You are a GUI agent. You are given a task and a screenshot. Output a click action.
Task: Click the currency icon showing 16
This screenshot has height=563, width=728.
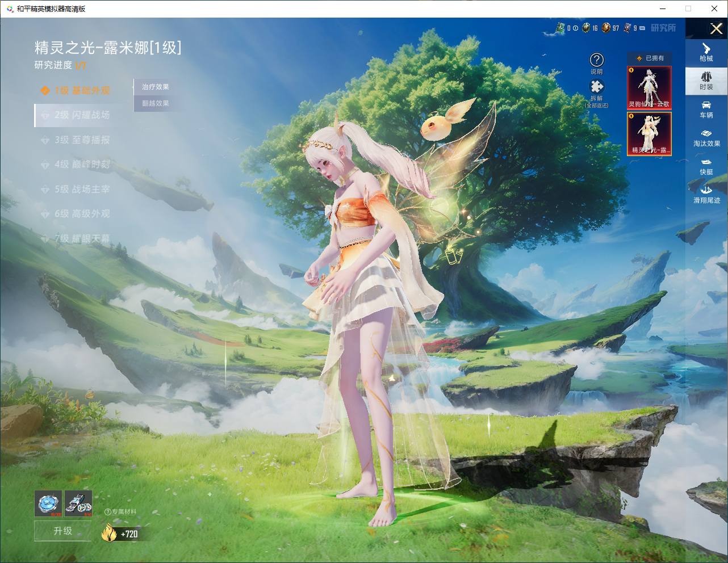click(586, 28)
